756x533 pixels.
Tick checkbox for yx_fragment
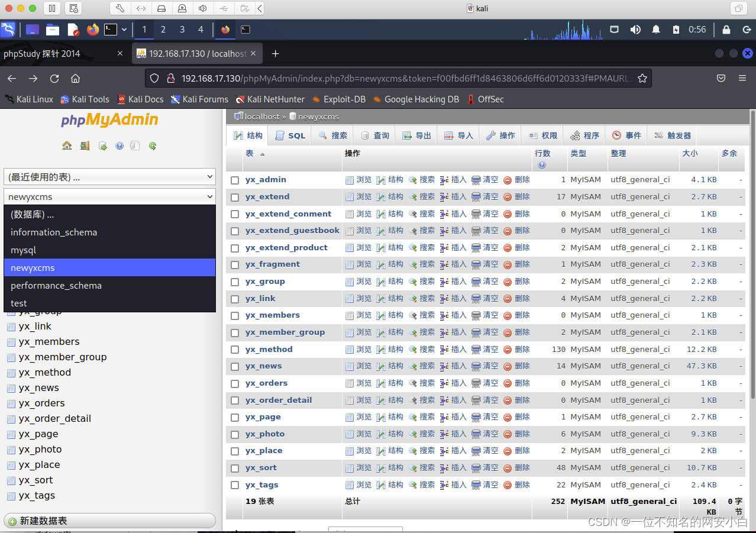(235, 264)
